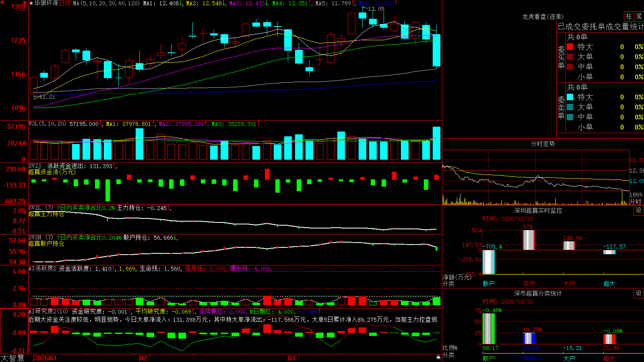Click the -0.08% 超大 bar in 分类统计
This screenshot has width=644, height=362.
(x=609, y=339)
